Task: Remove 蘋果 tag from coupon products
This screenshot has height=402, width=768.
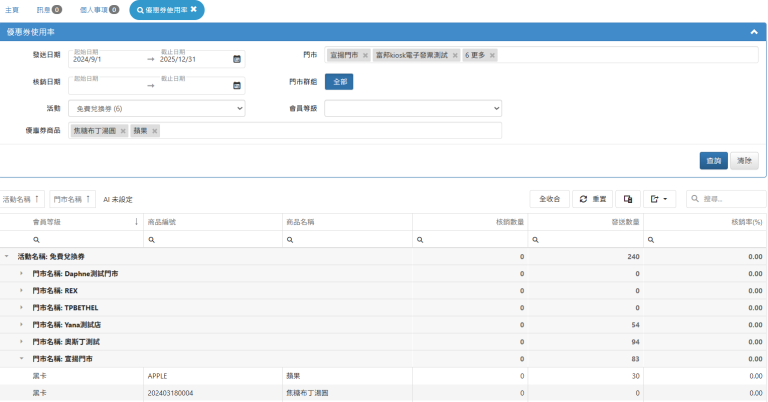Action: (x=154, y=131)
